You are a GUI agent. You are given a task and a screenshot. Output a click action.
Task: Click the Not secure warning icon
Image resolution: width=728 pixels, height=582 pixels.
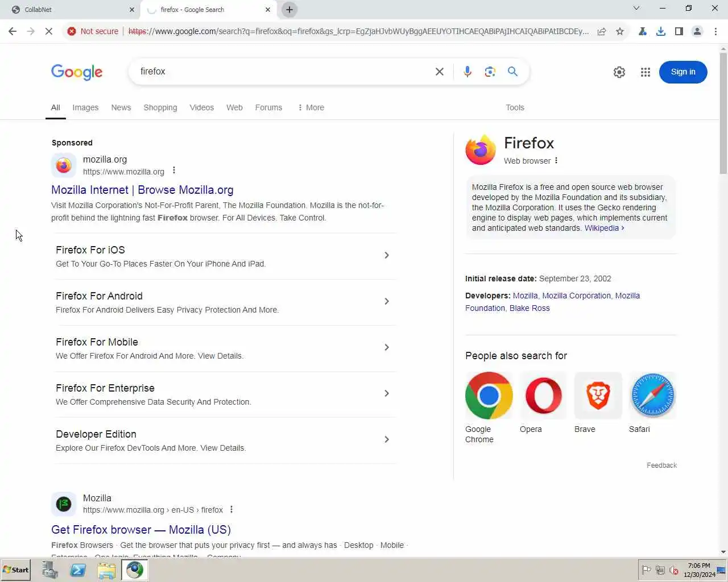(72, 31)
